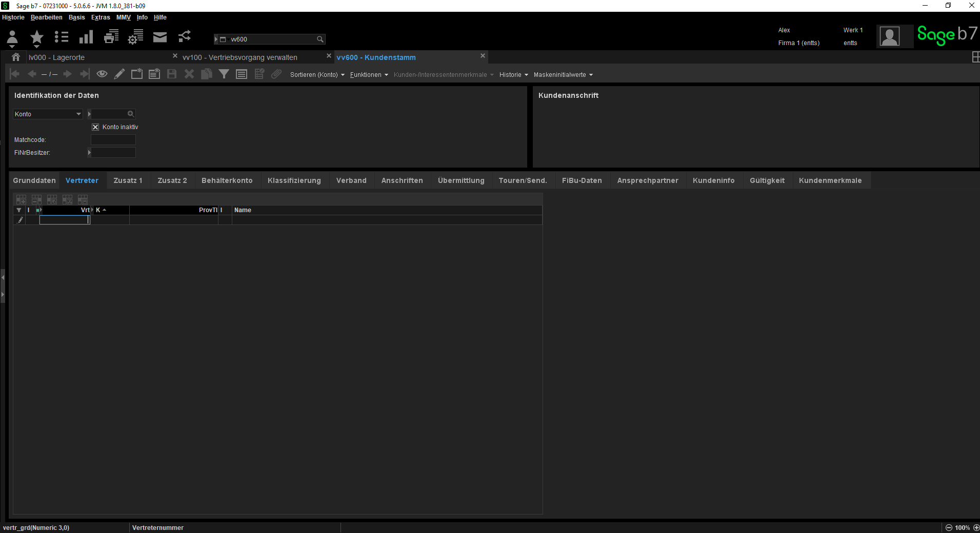Click the list view icon in record toolbar
Image resolution: width=980 pixels, height=533 pixels.
pos(242,74)
